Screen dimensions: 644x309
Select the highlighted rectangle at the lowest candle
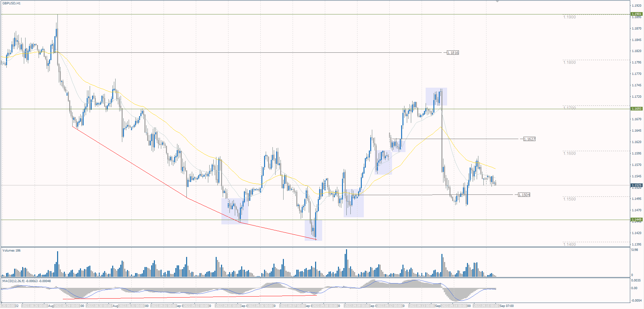313,230
